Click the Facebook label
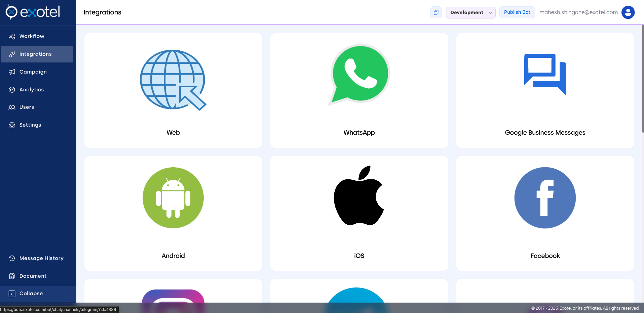This screenshot has height=313, width=644. pos(545,256)
